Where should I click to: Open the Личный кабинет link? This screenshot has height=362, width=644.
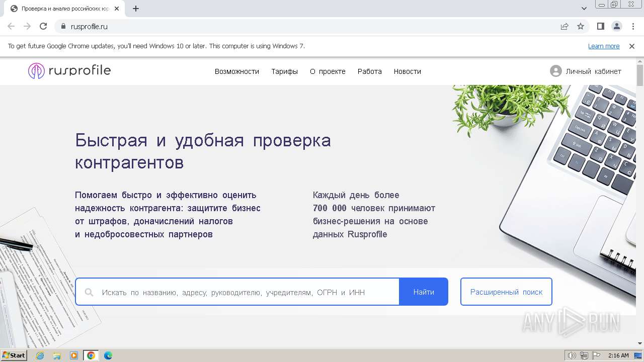(593, 71)
